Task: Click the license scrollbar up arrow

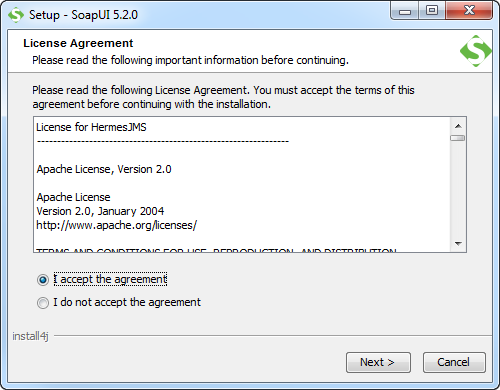Action: (458, 126)
